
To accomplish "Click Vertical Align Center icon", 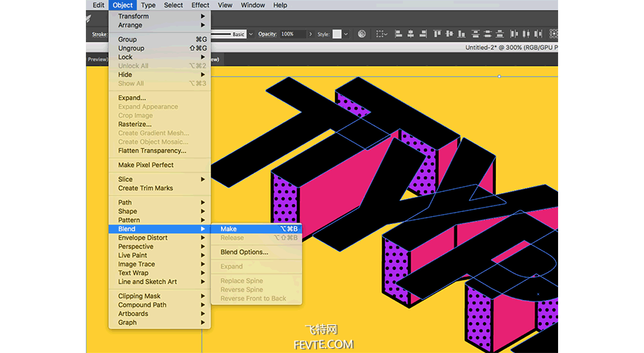I will point(449,34).
